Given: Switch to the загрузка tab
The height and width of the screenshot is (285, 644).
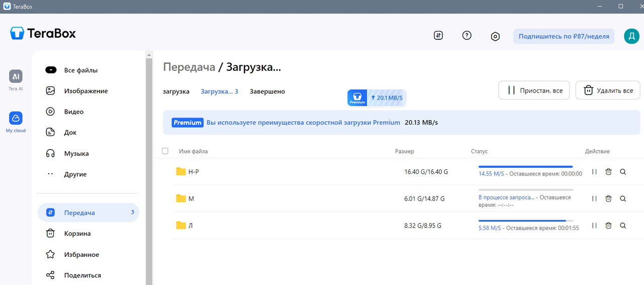Looking at the screenshot, I should [x=176, y=91].
